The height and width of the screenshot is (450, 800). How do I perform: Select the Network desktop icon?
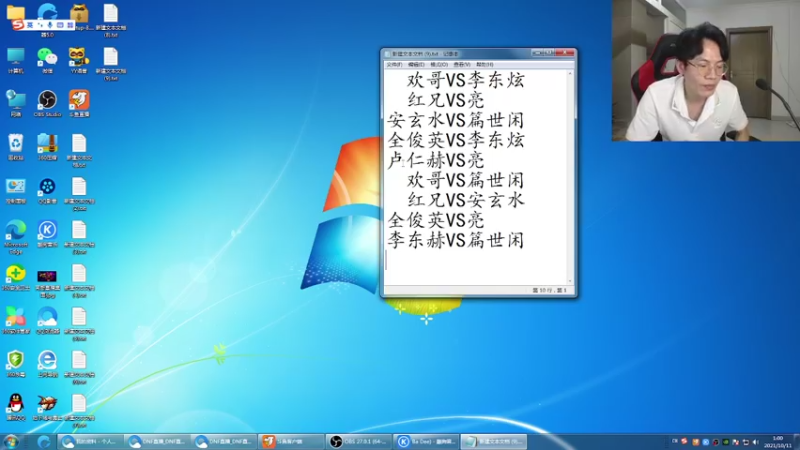[x=15, y=104]
